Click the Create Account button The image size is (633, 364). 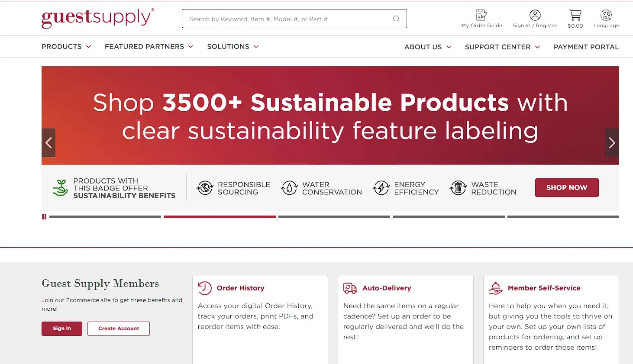coord(119,329)
